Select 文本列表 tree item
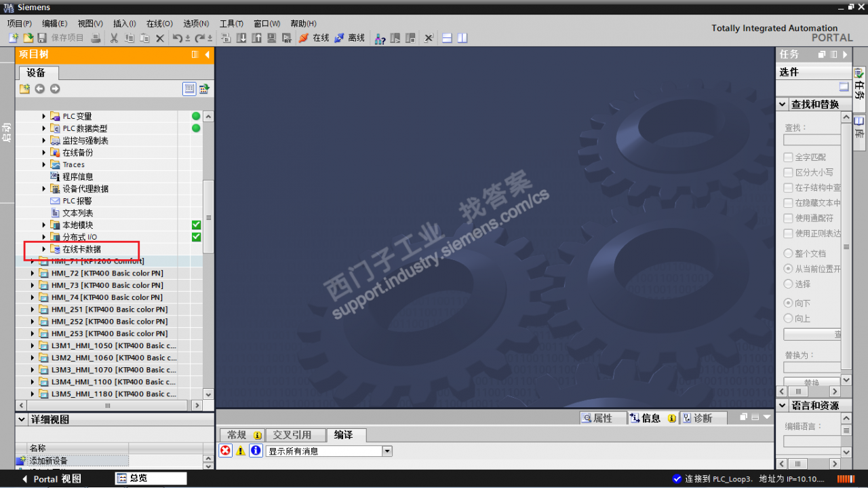This screenshot has height=488, width=868. 78,213
